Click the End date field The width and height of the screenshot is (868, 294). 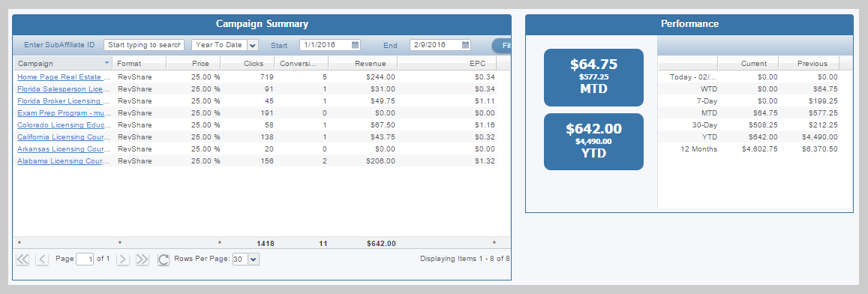436,45
